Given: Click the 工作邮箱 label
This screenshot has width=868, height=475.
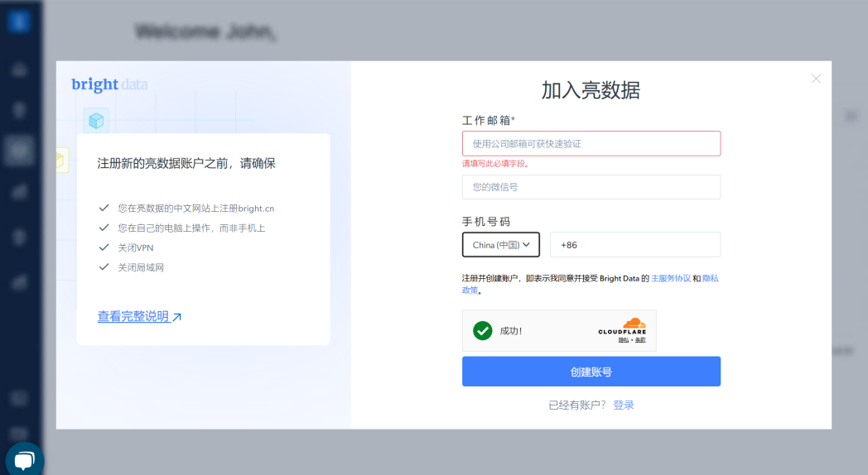Looking at the screenshot, I should pyautogui.click(x=489, y=121).
